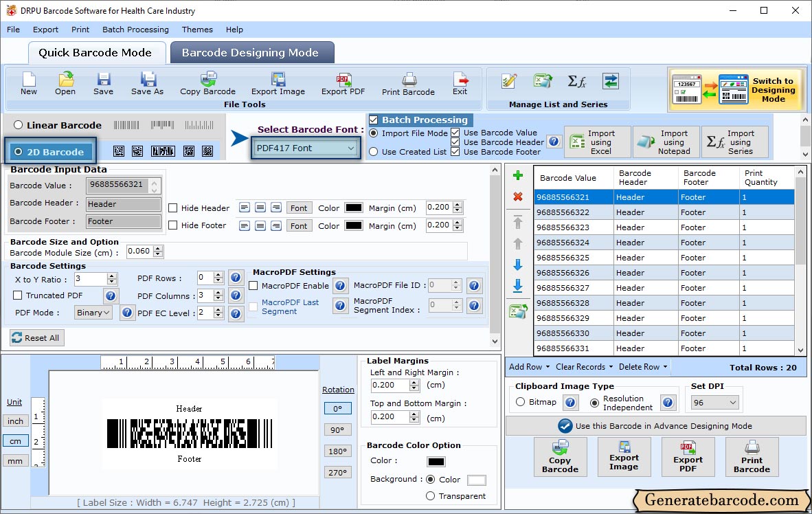The image size is (812, 514).
Task: Click the blue move row down arrow
Action: (517, 265)
